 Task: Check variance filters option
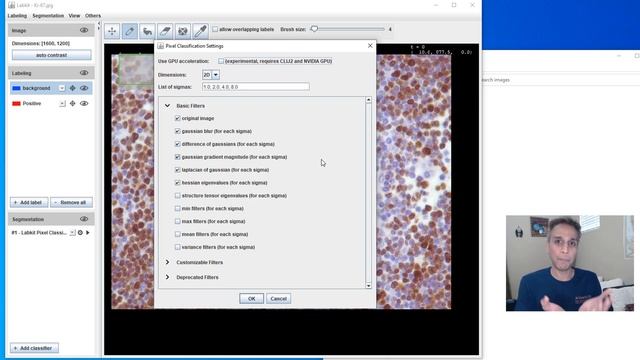tap(178, 247)
